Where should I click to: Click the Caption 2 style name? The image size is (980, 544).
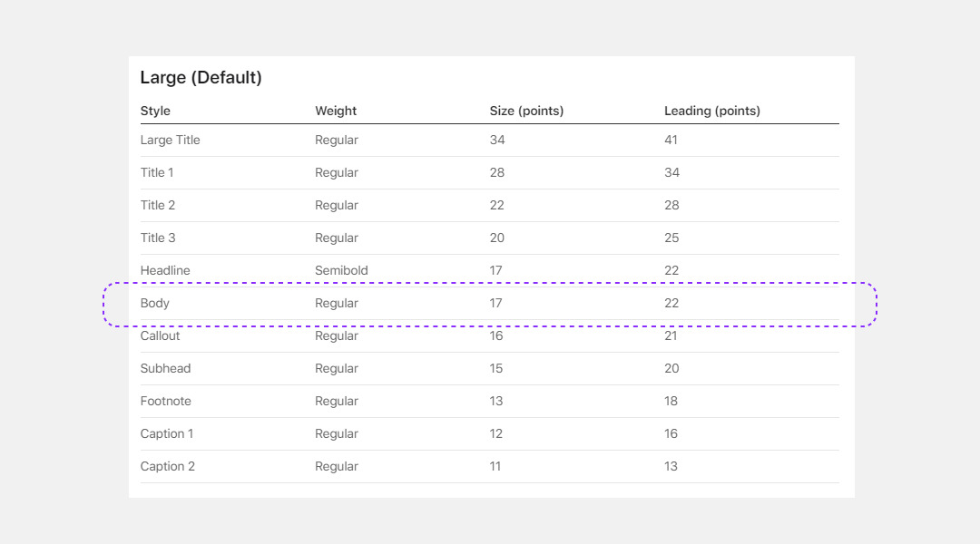coord(168,466)
